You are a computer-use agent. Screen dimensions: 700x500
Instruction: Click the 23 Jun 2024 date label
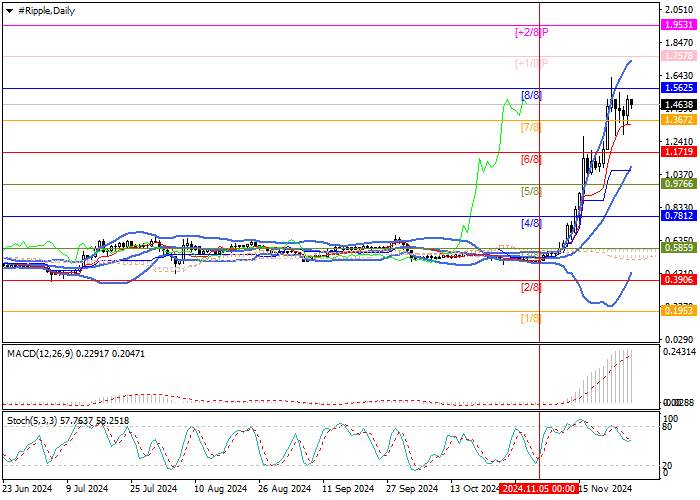tap(28, 489)
